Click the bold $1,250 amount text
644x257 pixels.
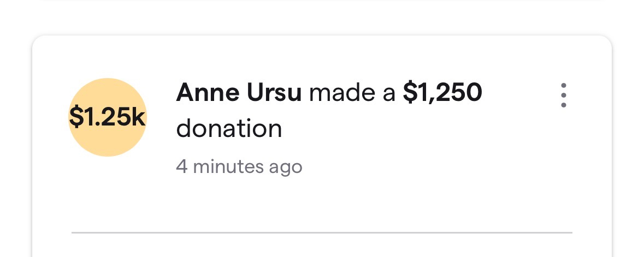[x=442, y=94]
